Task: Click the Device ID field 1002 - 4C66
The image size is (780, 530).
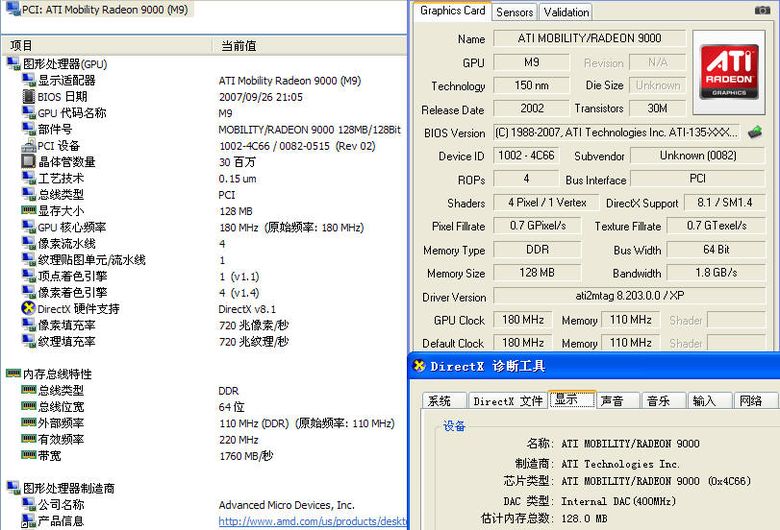Action: pos(526,155)
